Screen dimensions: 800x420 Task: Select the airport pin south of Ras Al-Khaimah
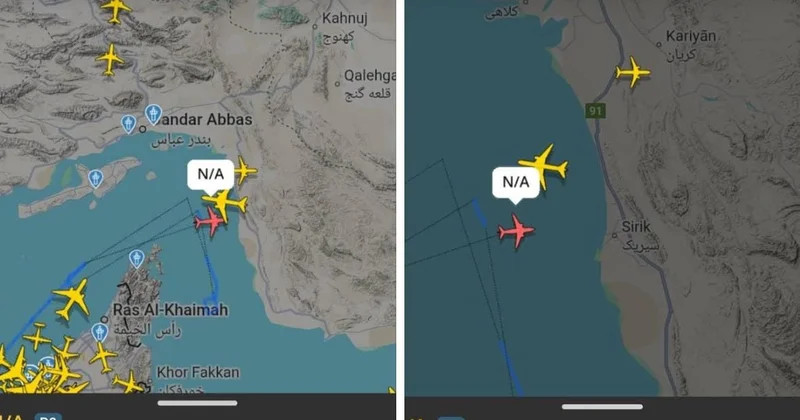99,332
